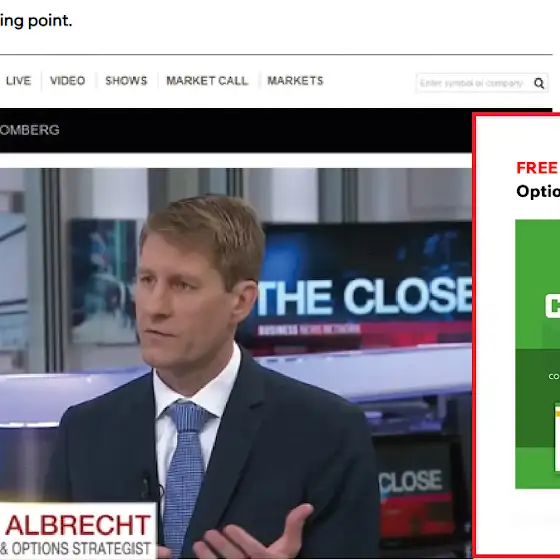Go to the VIDEO section
Image resolution: width=560 pixels, height=560 pixels.
point(68,81)
